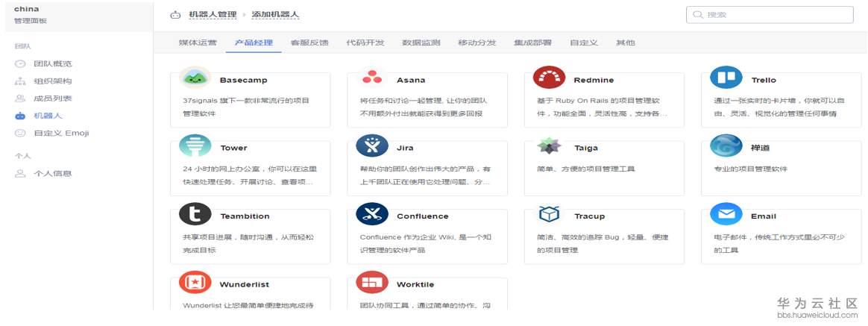The image size is (868, 326).
Task: Select the Teambition black t icon
Action: (195, 214)
